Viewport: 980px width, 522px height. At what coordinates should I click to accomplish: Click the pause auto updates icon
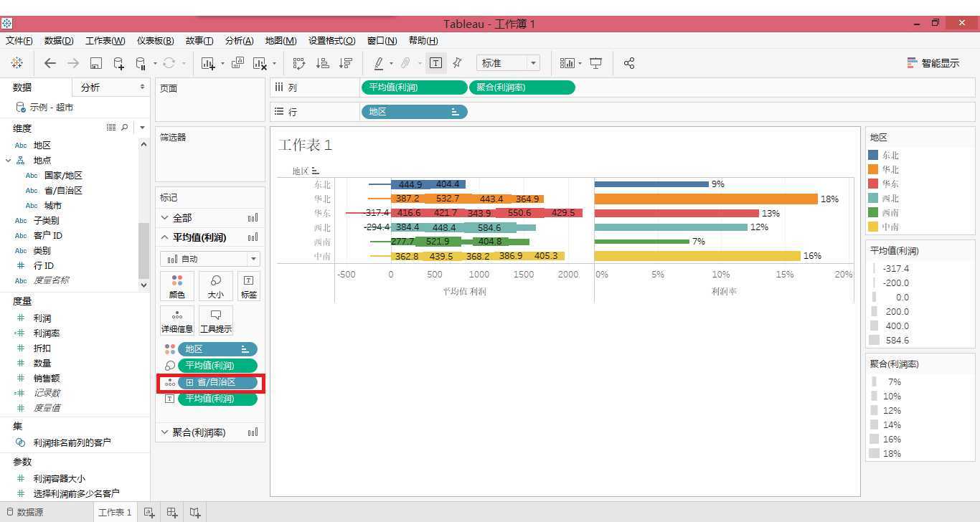click(141, 63)
